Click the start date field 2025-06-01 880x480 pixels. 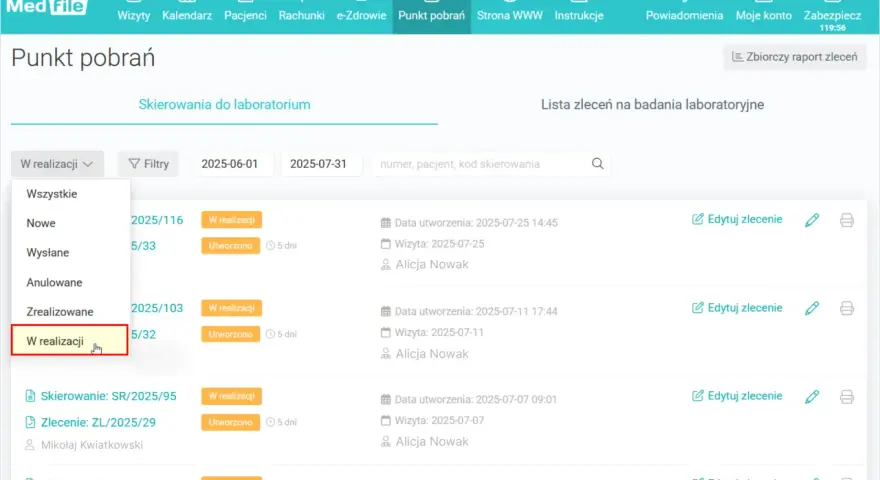tap(233, 164)
